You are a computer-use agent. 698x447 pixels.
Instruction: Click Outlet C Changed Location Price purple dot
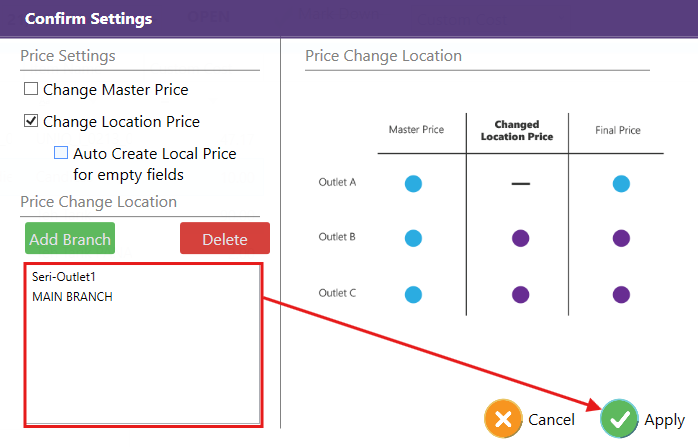[x=520, y=294]
